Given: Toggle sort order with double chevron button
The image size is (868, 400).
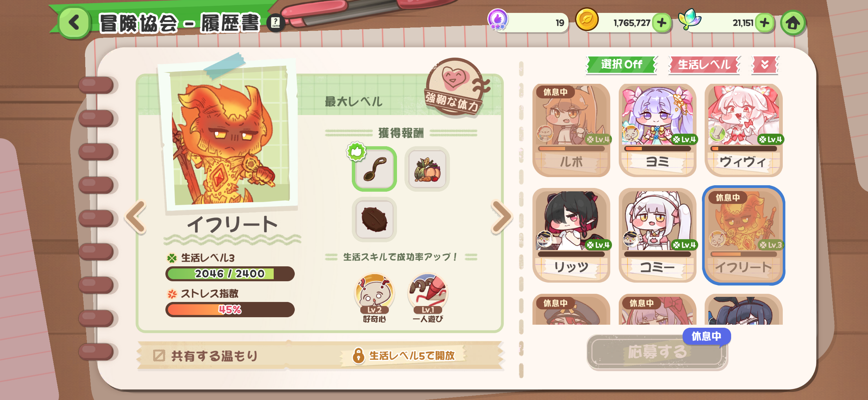Looking at the screenshot, I should [765, 64].
